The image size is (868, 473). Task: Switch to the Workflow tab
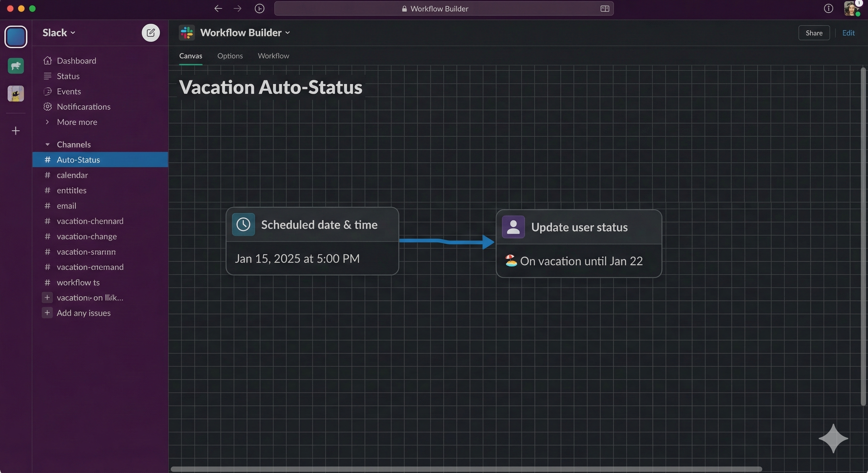coord(273,55)
